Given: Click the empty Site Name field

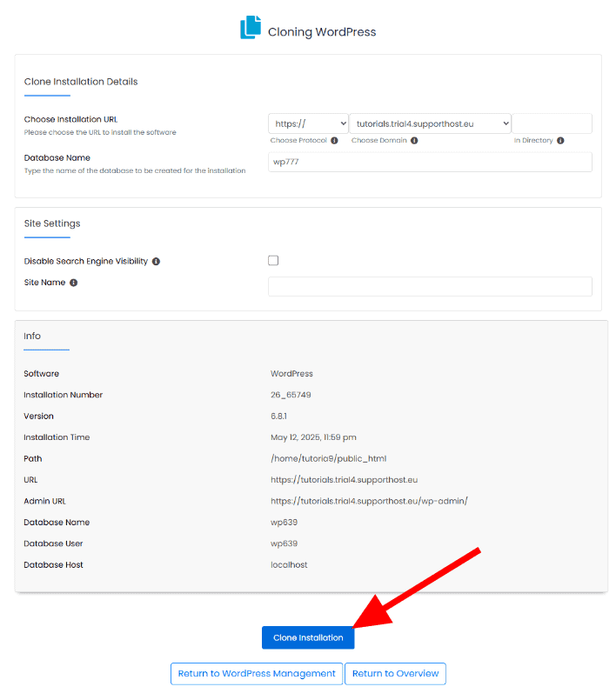Looking at the screenshot, I should pyautogui.click(x=430, y=286).
